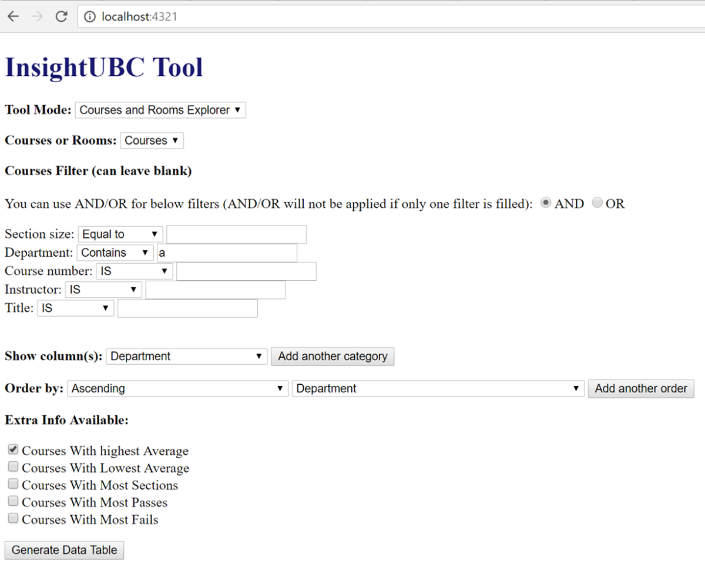Click the Add another category button
Viewport: 705px width, 588px height.
pyautogui.click(x=333, y=356)
